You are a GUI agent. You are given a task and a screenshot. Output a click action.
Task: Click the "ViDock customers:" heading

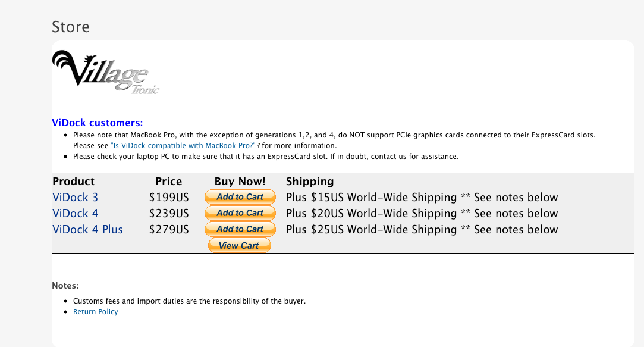98,123
